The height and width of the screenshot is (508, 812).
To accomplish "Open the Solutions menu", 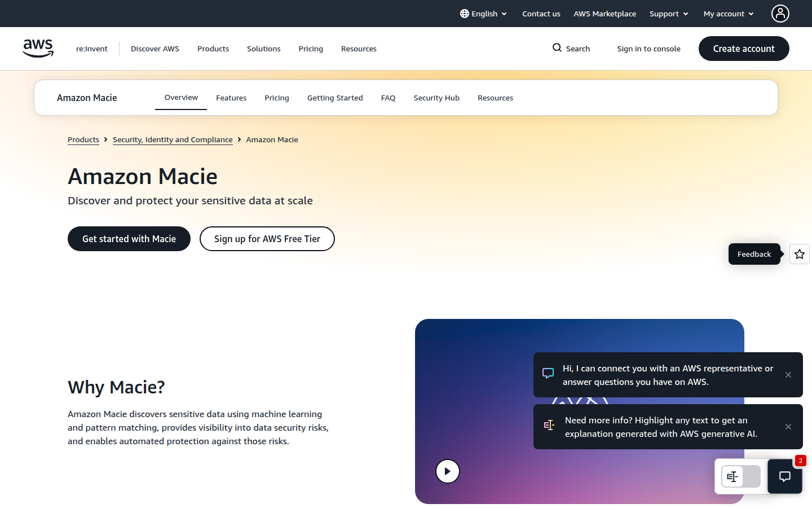I will pos(264,49).
